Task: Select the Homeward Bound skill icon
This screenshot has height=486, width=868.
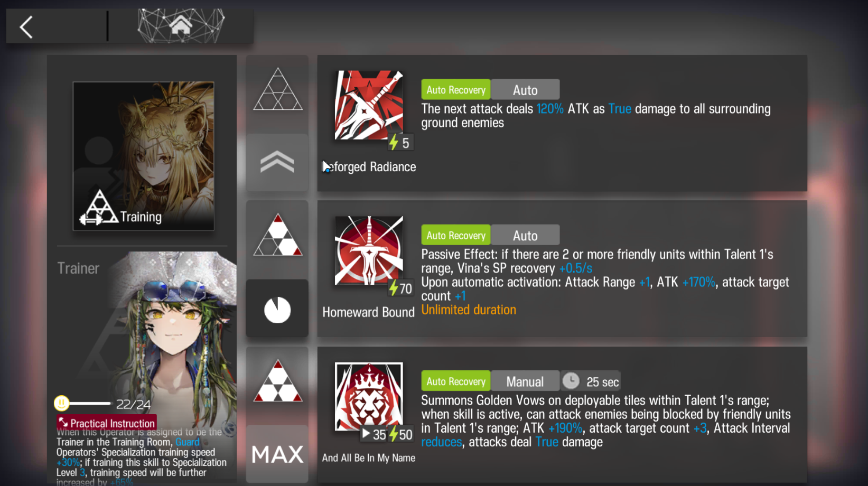Action: pos(369,250)
